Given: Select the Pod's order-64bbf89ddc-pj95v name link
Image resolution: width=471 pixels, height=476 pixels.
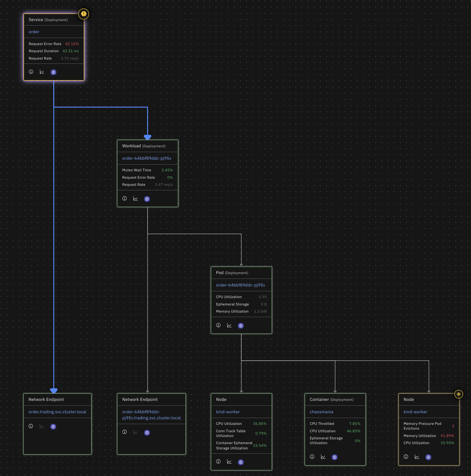Looking at the screenshot, I should click(241, 285).
